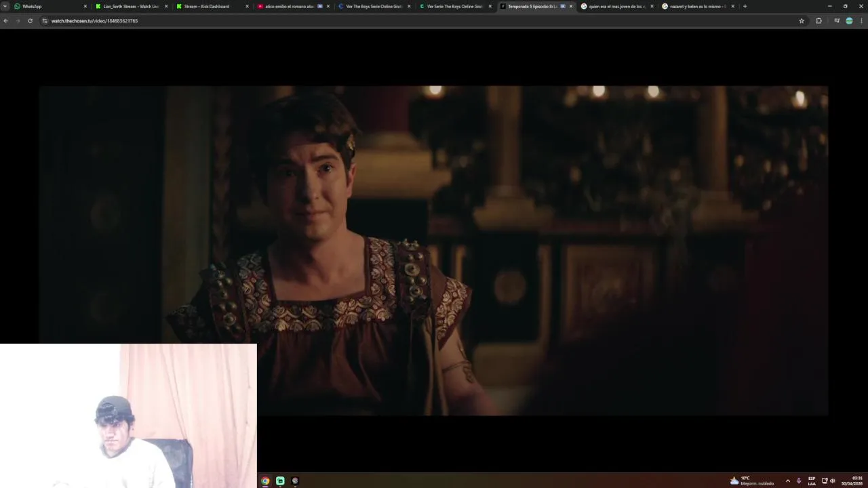Click media indicator on Temporada 5 tab

(562, 6)
